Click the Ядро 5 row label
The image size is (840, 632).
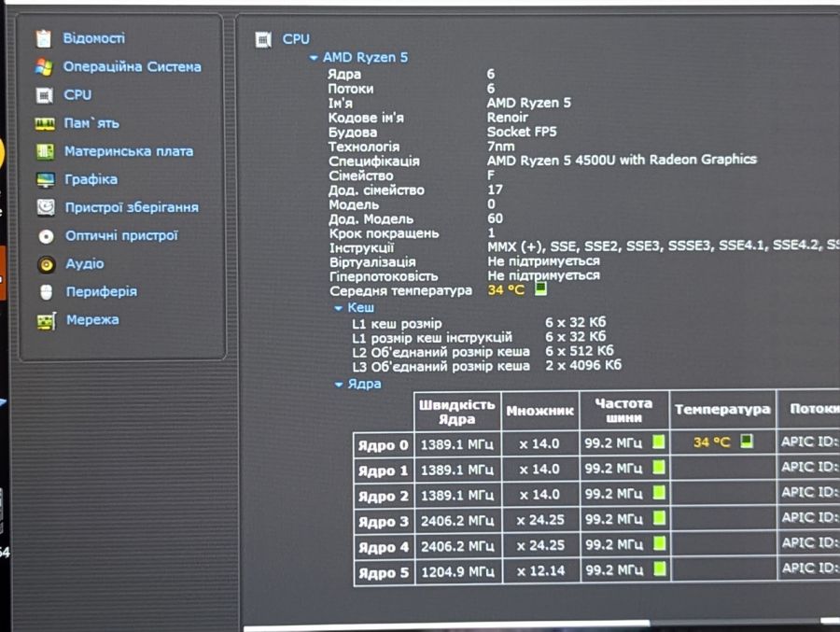(384, 572)
